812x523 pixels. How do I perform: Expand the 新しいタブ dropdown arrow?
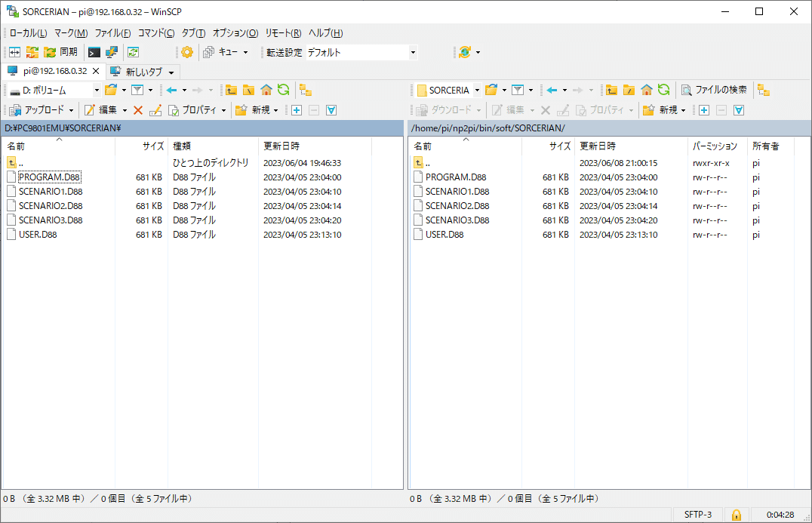click(x=171, y=72)
